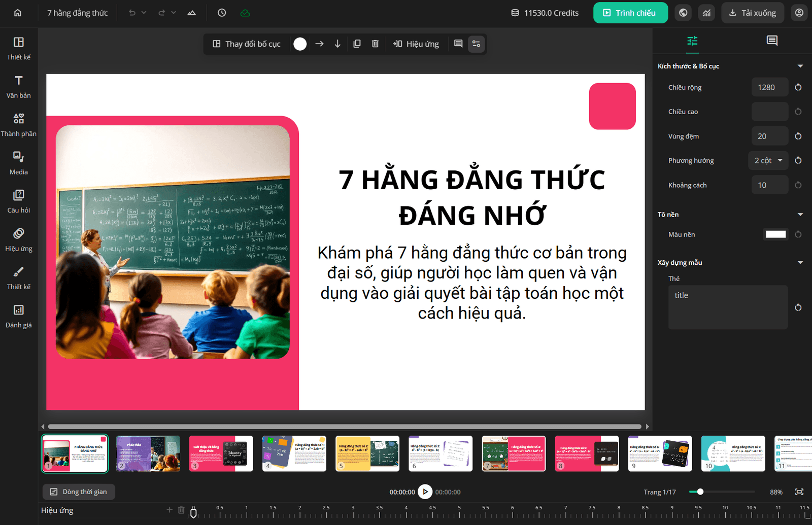Click the mountain icon in top bar

192,13
